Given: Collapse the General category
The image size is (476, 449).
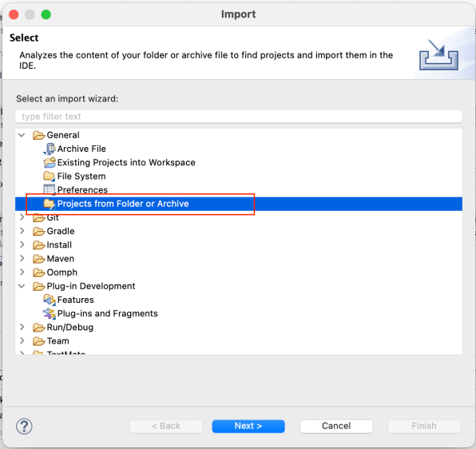Looking at the screenshot, I should pos(22,135).
